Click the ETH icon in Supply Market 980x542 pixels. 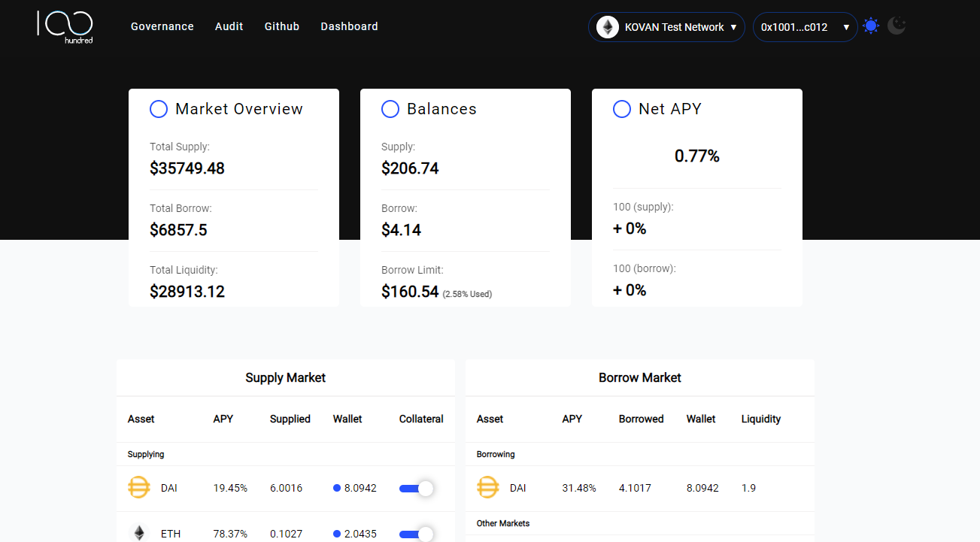click(139, 533)
